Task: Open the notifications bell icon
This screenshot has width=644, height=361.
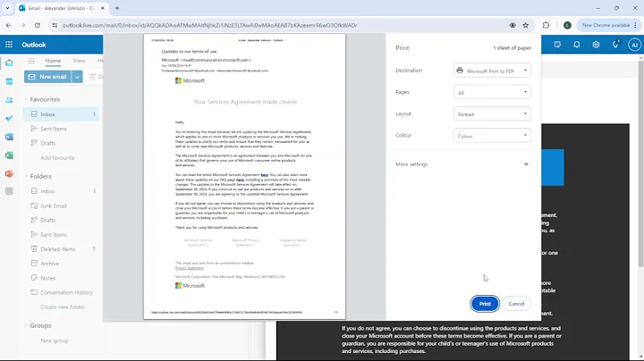Action: [577, 45]
